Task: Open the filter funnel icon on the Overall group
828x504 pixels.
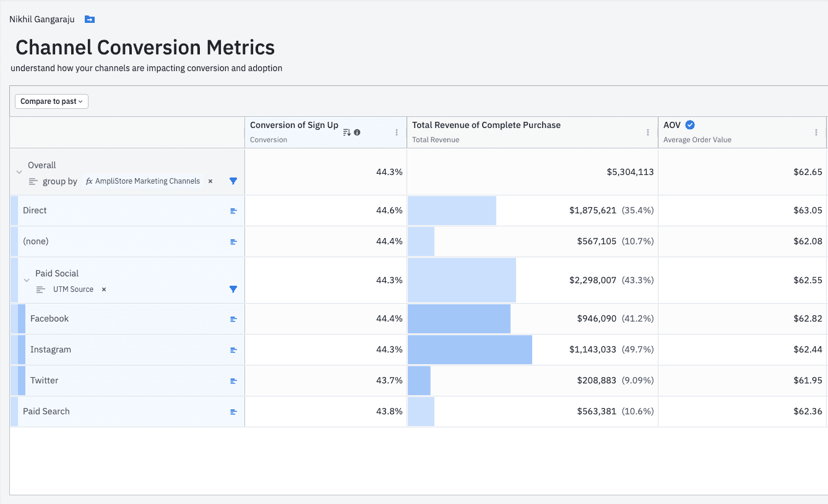Action: pos(233,181)
